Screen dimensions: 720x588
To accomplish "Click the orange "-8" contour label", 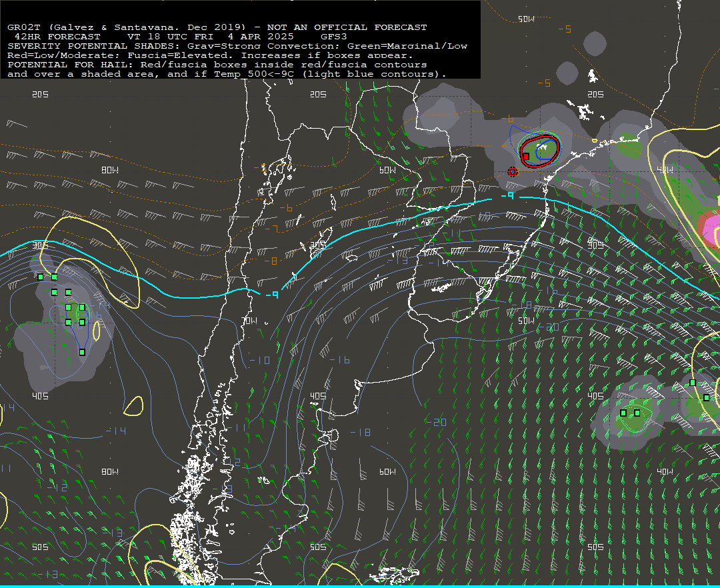I will tap(271, 261).
